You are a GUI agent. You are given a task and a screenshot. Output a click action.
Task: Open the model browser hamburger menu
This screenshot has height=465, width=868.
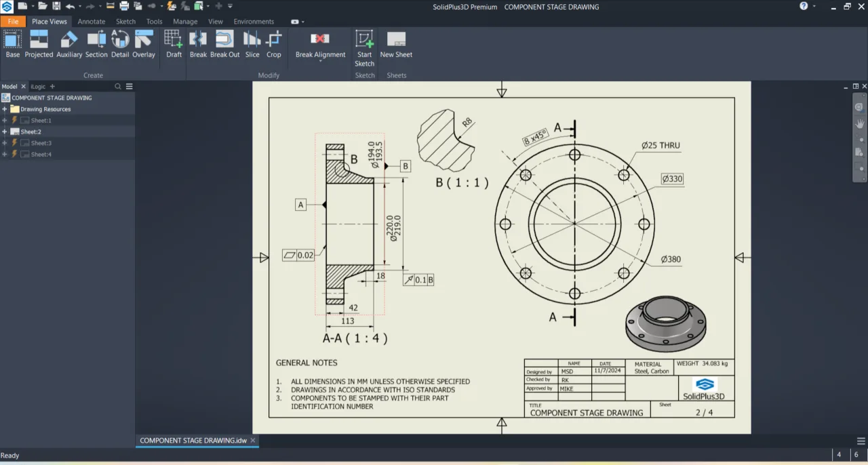tap(129, 86)
